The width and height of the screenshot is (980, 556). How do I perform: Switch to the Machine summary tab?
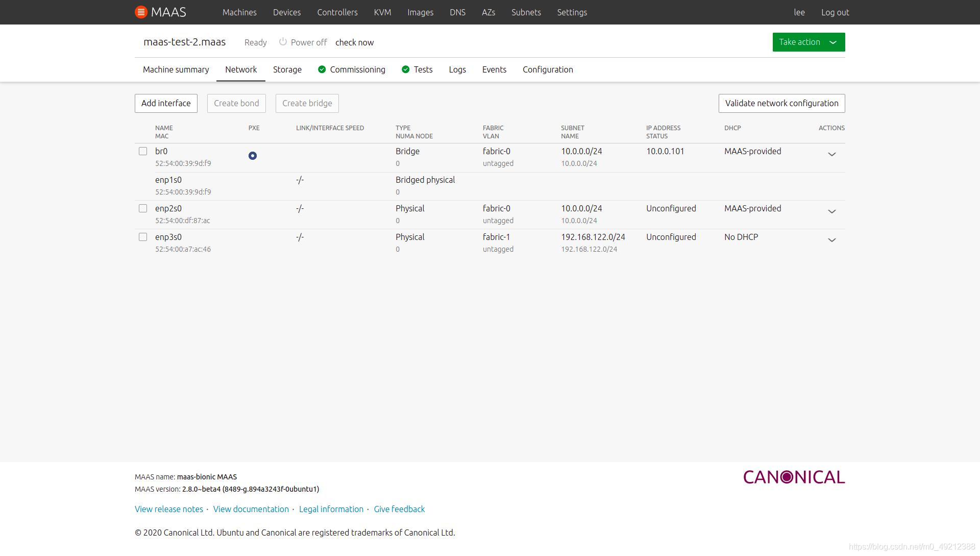click(176, 69)
